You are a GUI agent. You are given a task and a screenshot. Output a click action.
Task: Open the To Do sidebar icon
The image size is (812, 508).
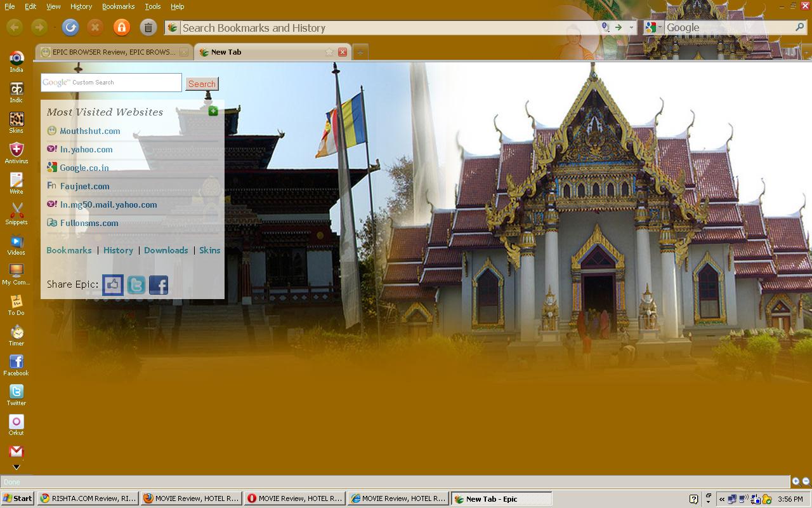pos(16,302)
